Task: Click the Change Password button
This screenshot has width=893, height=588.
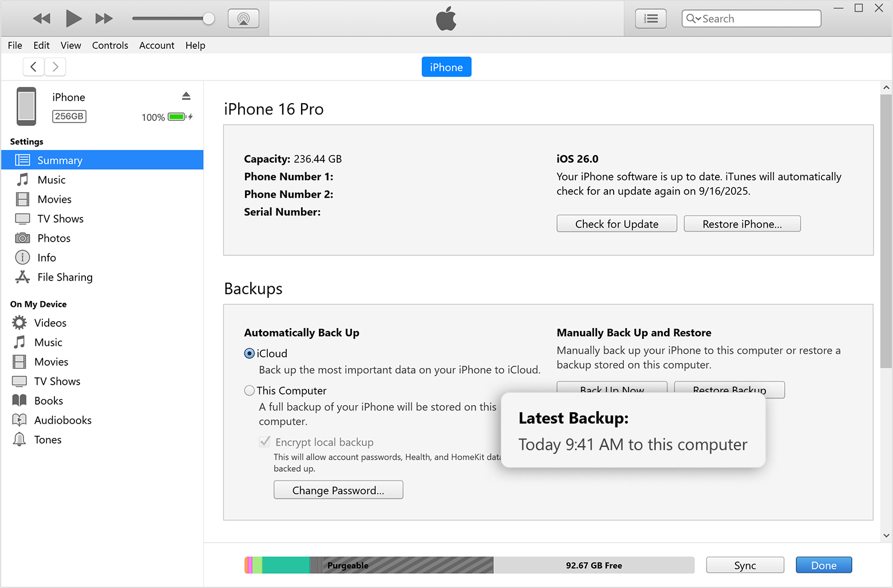Action: coord(338,490)
